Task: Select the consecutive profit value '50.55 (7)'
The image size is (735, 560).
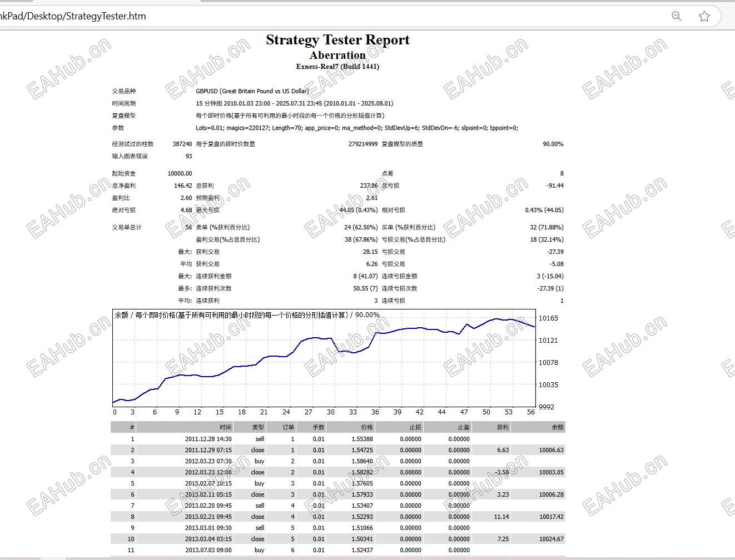Action: pyautogui.click(x=365, y=288)
